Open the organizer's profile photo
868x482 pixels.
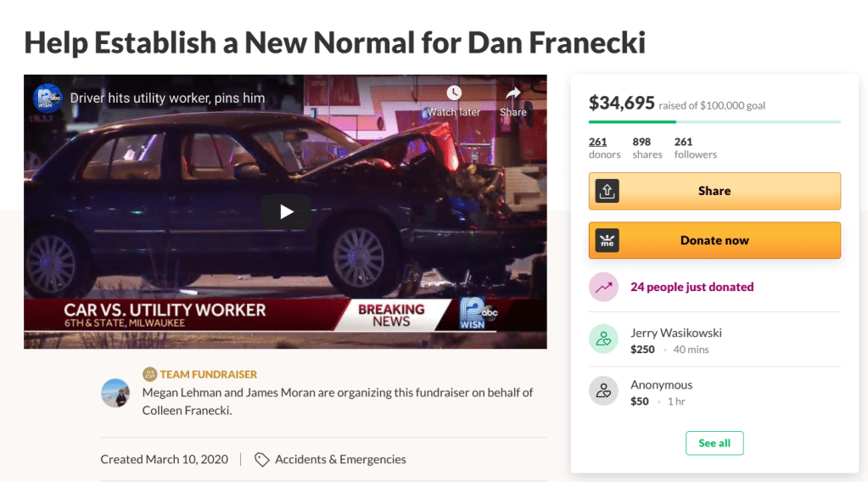point(115,393)
